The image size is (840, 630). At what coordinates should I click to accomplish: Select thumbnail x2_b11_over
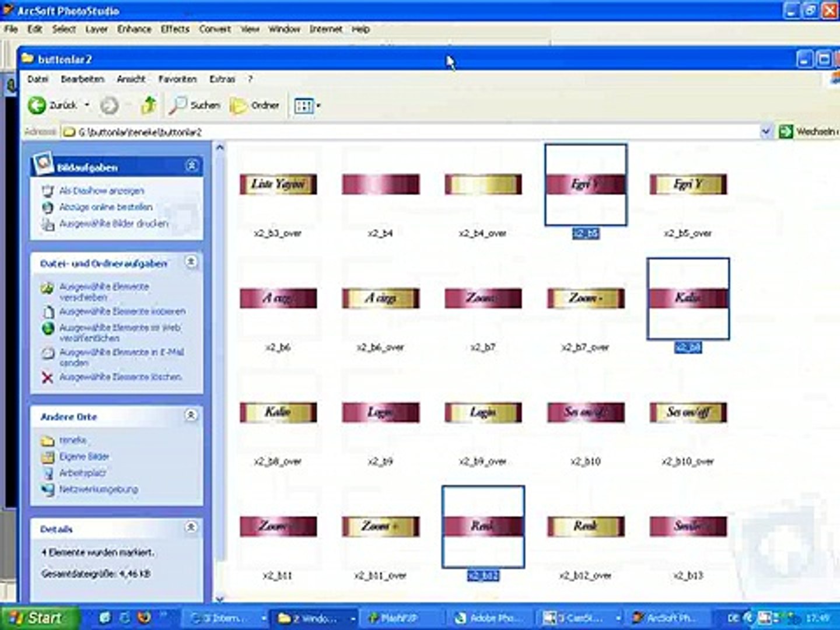(x=380, y=527)
